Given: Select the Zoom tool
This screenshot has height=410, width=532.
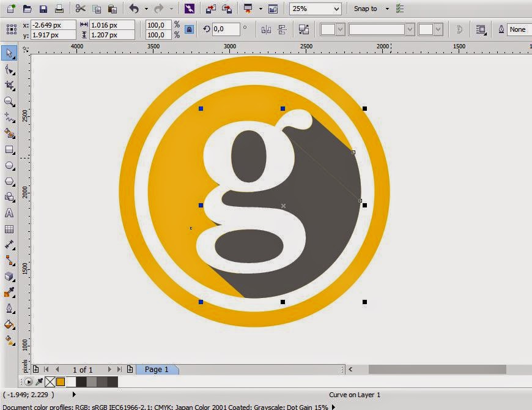Looking at the screenshot, I should pyautogui.click(x=10, y=102).
